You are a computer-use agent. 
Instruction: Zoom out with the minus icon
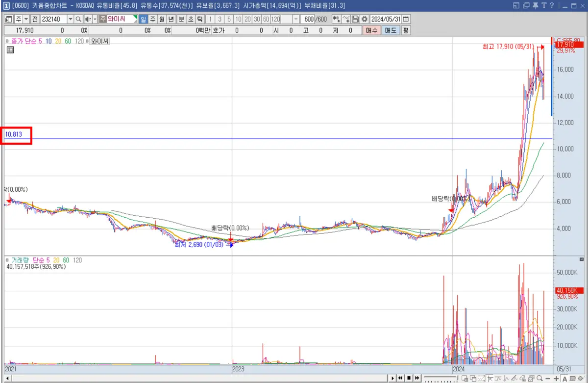pyautogui.click(x=548, y=378)
